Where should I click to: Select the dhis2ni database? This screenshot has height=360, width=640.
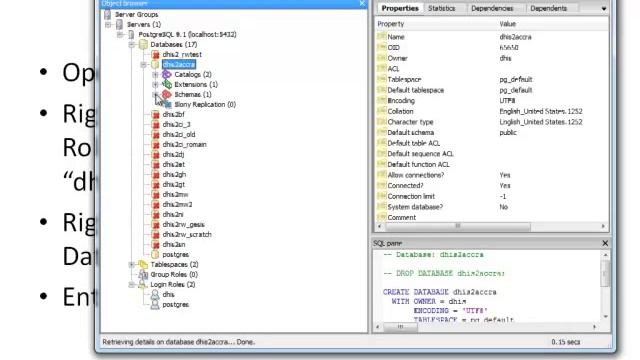(173, 215)
